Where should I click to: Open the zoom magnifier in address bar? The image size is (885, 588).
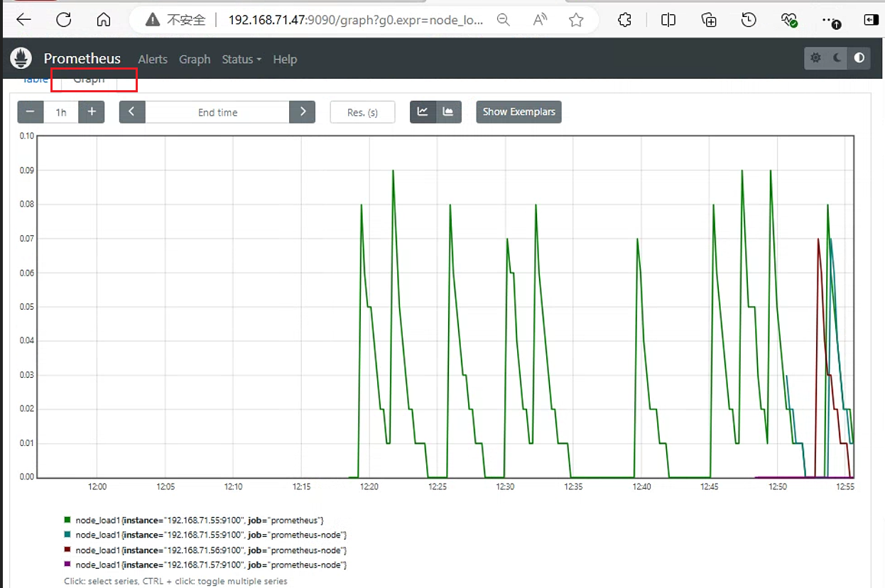pos(504,21)
